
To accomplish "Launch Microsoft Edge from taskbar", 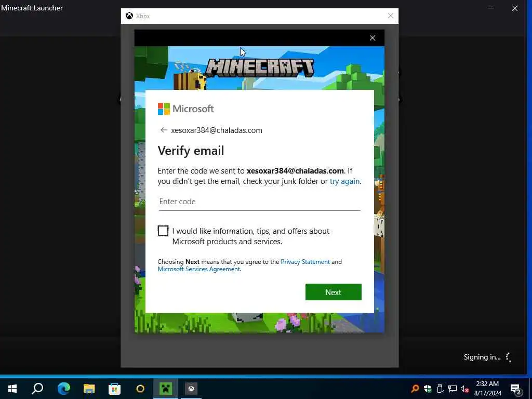I will pyautogui.click(x=63, y=389).
